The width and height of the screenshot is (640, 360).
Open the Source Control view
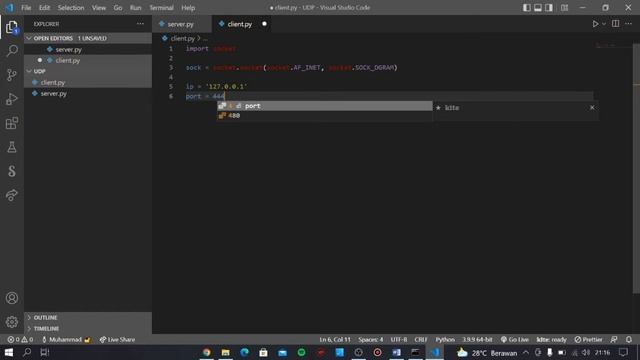tap(12, 75)
